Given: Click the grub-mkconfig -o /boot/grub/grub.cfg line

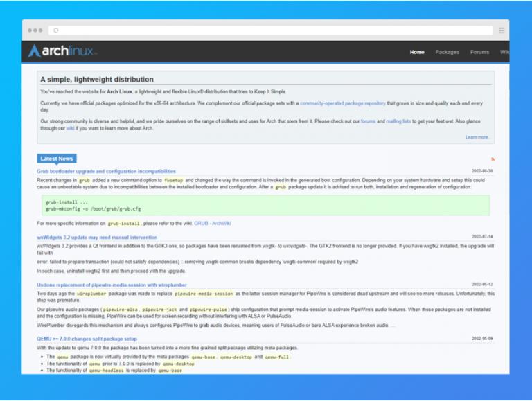Looking at the screenshot, I should pos(93,209).
